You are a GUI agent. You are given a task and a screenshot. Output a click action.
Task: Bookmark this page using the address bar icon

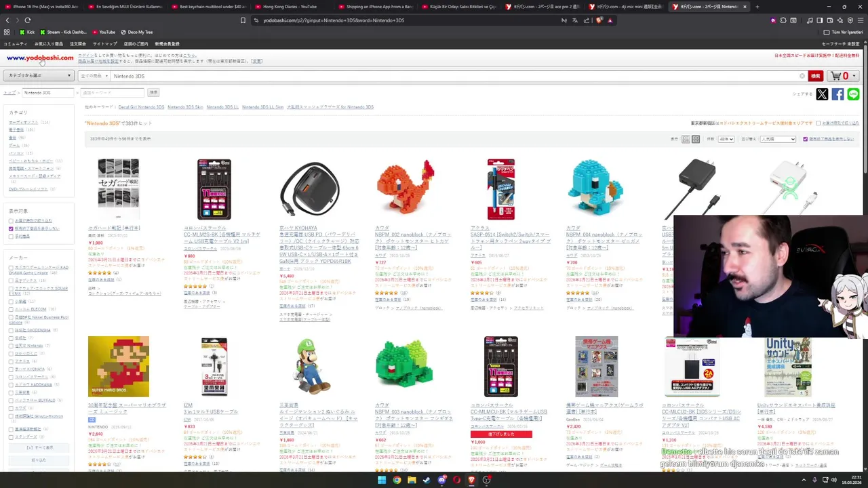(243, 20)
